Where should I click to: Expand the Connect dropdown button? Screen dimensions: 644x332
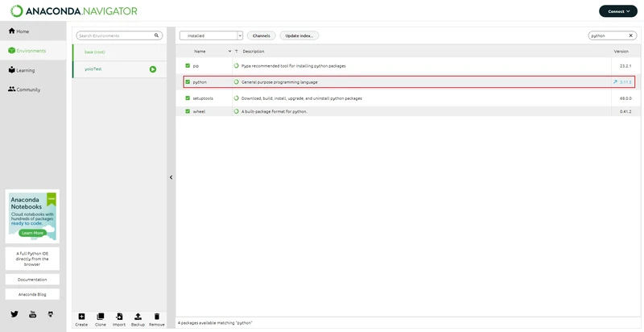[x=618, y=11]
